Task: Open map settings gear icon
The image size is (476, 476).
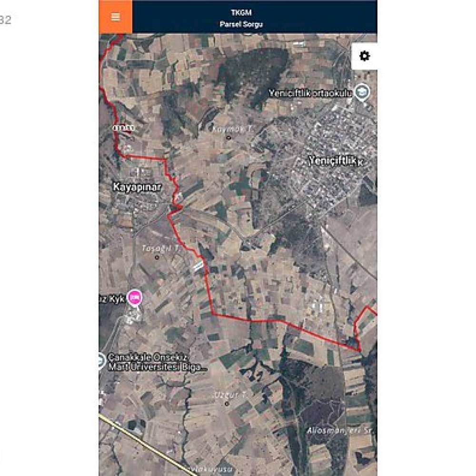Action: [364, 56]
